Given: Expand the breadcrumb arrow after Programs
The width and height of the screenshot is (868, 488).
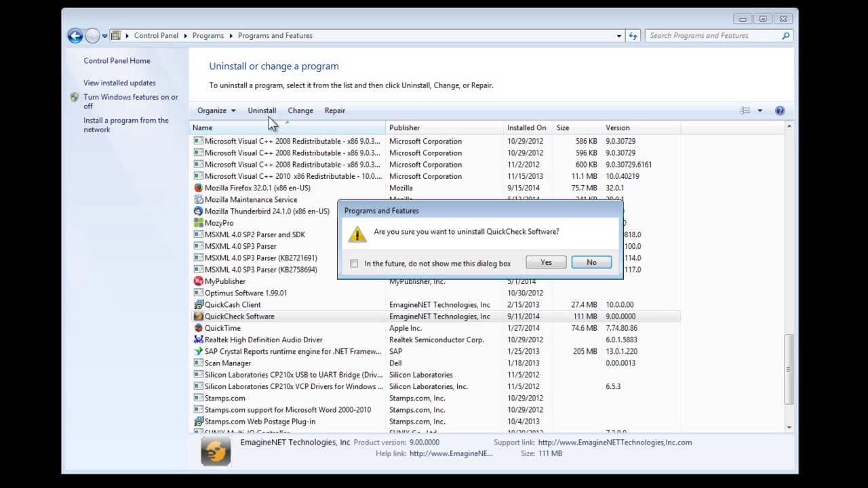Looking at the screenshot, I should coord(231,36).
